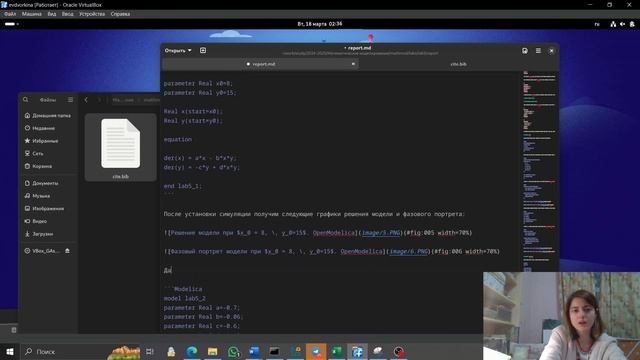The image size is (640, 360).
Task: Open Сеть in Files sidebar
Action: click(34, 153)
